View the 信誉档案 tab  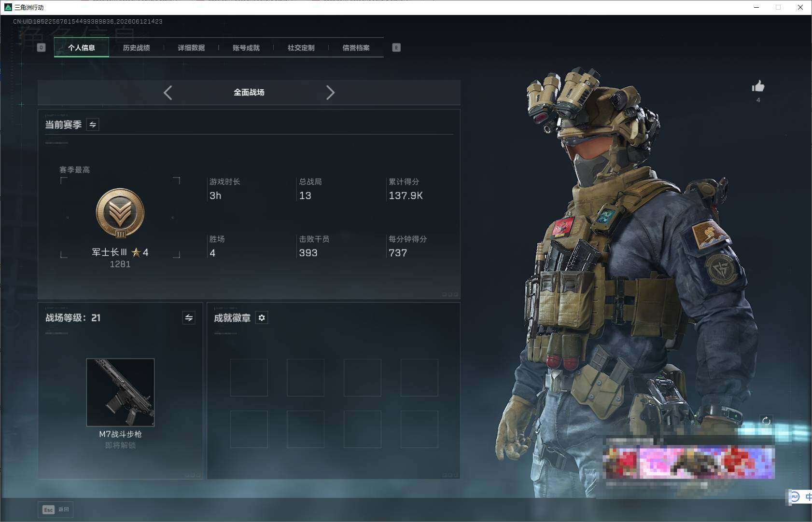[x=356, y=48]
